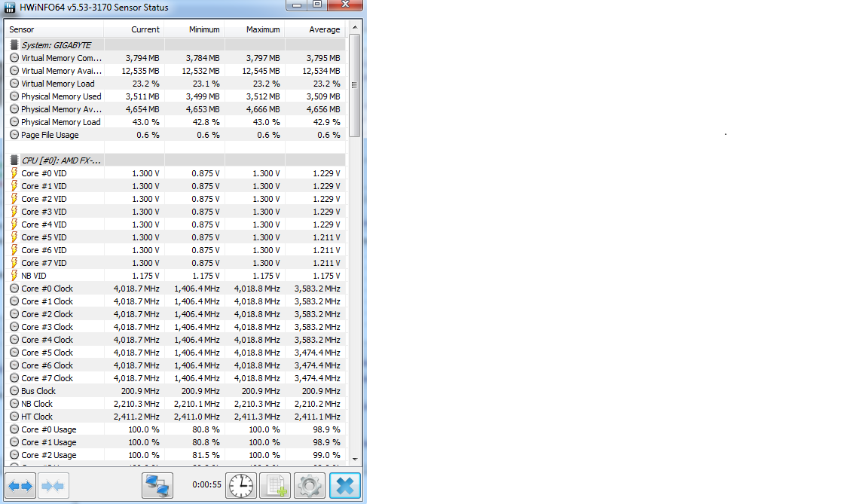The image size is (868, 504).
Task: Select the Virtual Memory Com... row
Action: 176,57
